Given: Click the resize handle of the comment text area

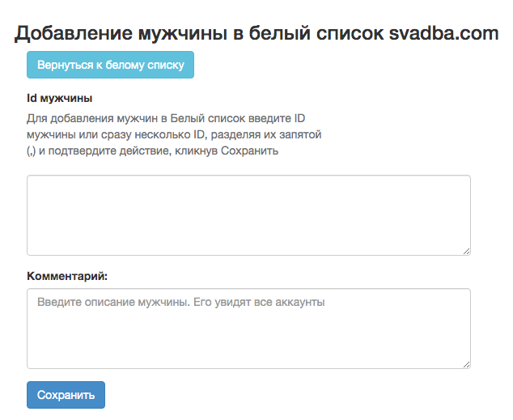Looking at the screenshot, I should (x=467, y=364).
